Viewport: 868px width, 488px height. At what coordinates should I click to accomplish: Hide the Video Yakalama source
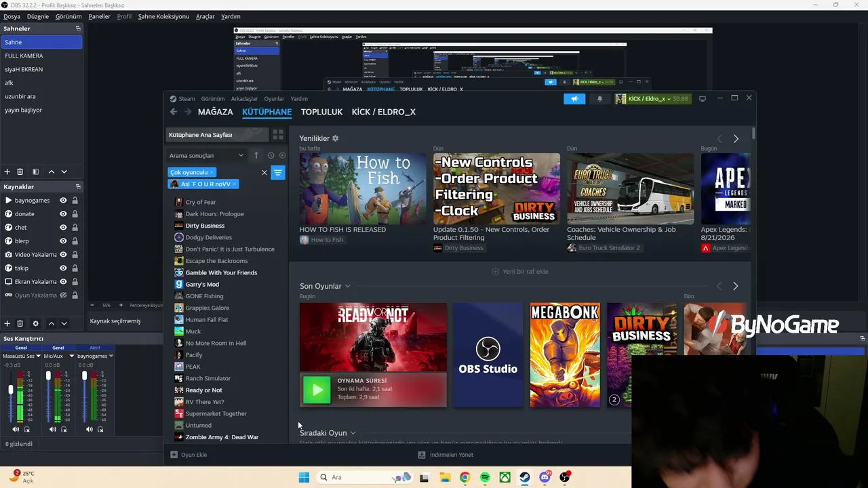point(63,254)
